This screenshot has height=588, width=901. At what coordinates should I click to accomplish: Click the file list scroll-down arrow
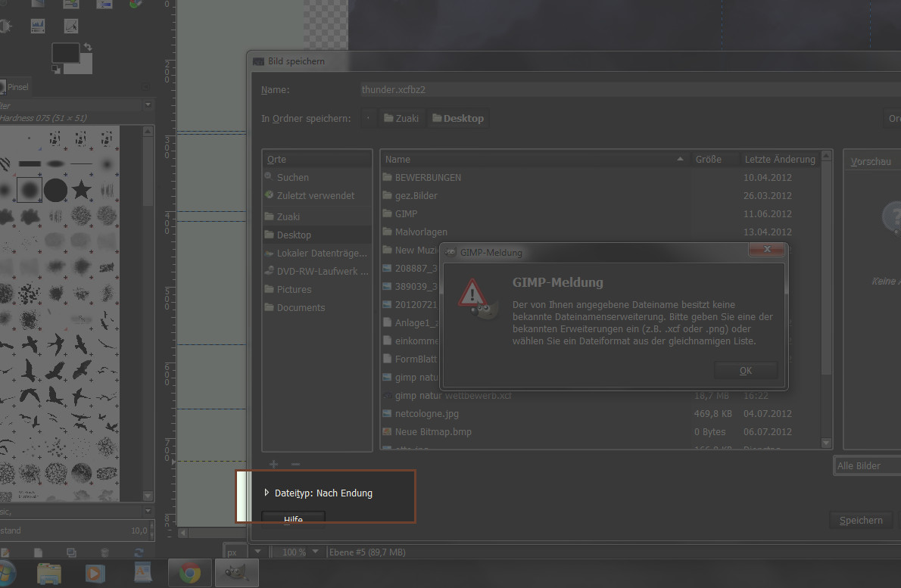pyautogui.click(x=826, y=443)
